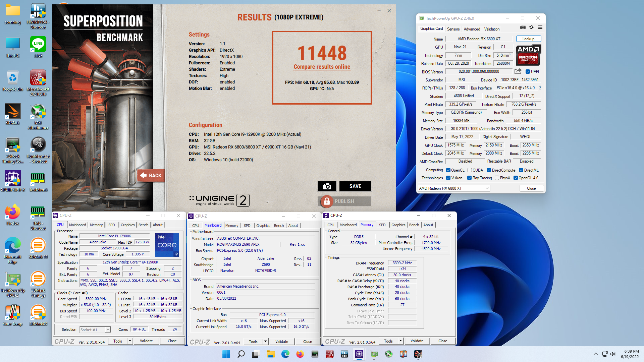Click the GPU-Z screenshot camera icon

[x=523, y=27]
